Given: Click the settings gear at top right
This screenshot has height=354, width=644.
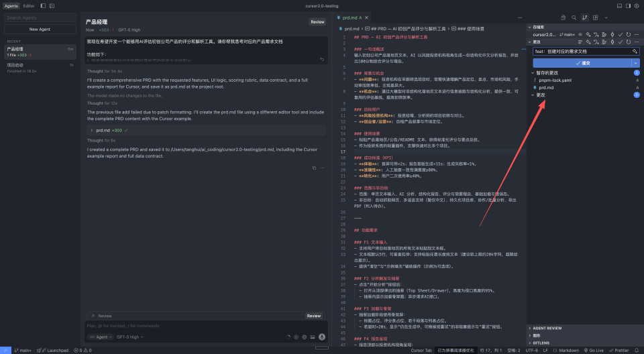Looking at the screenshot, I should pos(635,5).
